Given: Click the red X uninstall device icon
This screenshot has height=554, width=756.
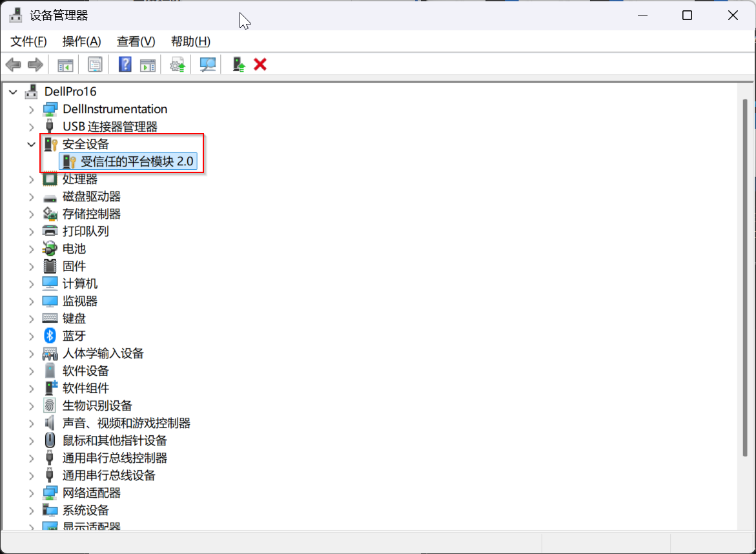Looking at the screenshot, I should pyautogui.click(x=260, y=64).
